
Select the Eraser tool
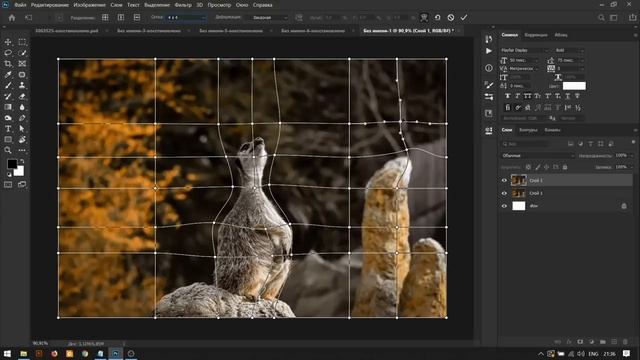(x=22, y=96)
